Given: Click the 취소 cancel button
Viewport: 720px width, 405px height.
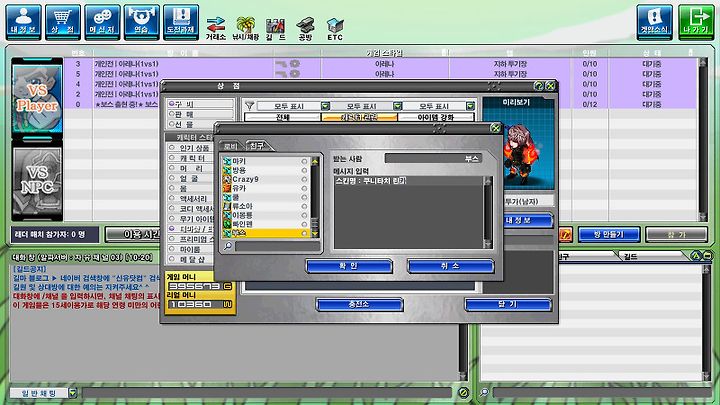Looking at the screenshot, I should [x=450, y=266].
